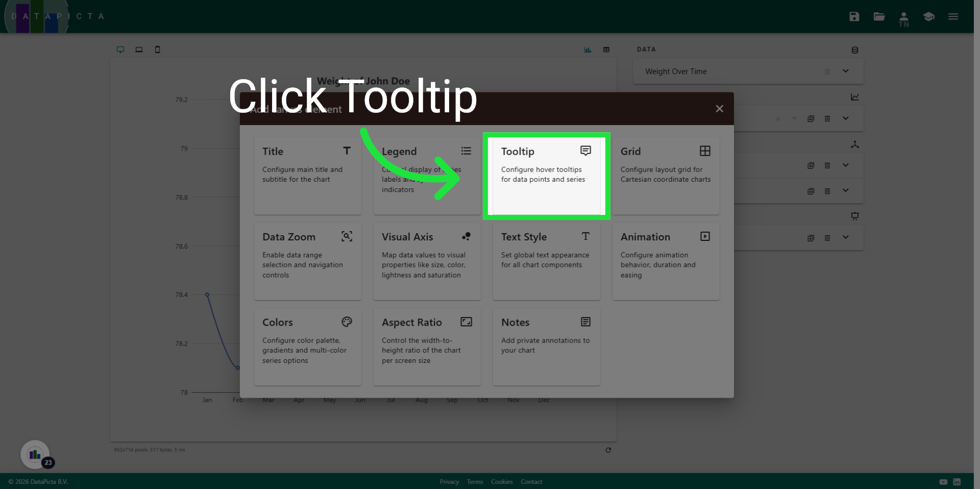Click the Privacy link at the bottom
The width and height of the screenshot is (980, 489).
click(x=449, y=481)
